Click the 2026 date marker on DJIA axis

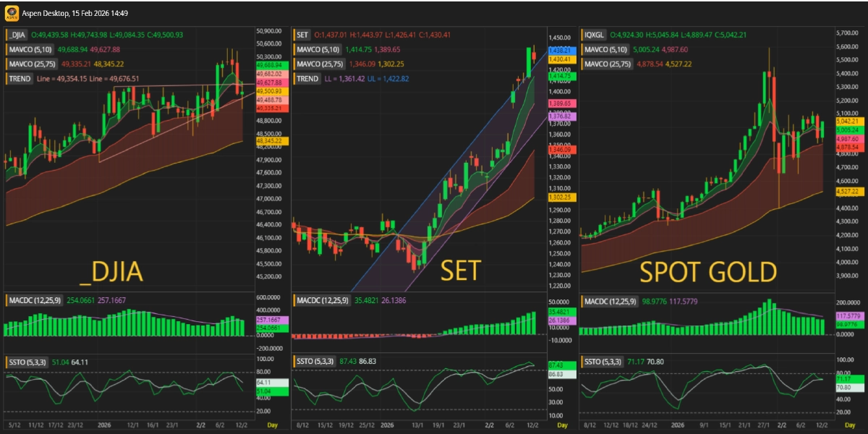coord(105,425)
